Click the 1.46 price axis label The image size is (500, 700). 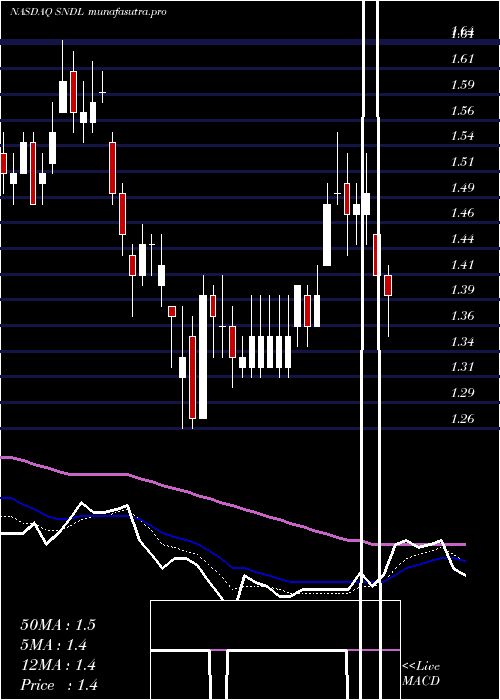point(463,212)
